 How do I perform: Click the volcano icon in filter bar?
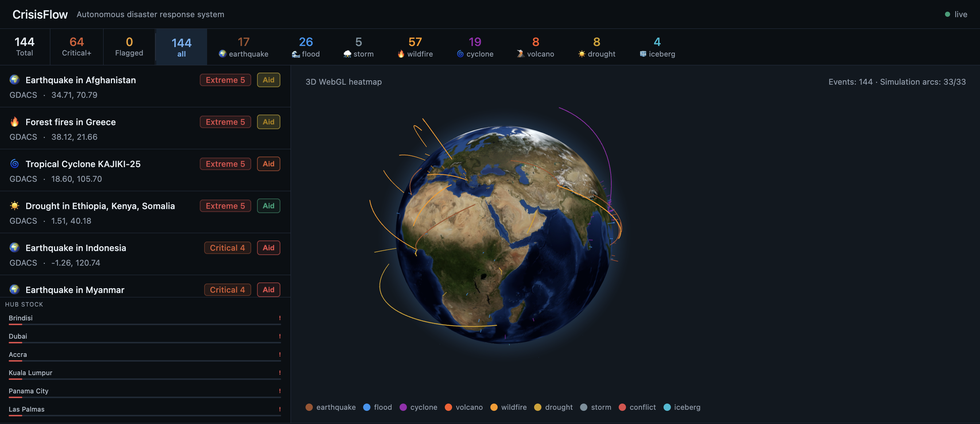coord(520,54)
